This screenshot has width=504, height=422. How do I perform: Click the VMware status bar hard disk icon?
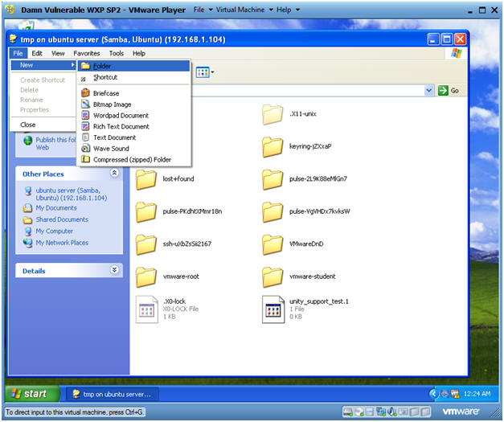coord(347,412)
